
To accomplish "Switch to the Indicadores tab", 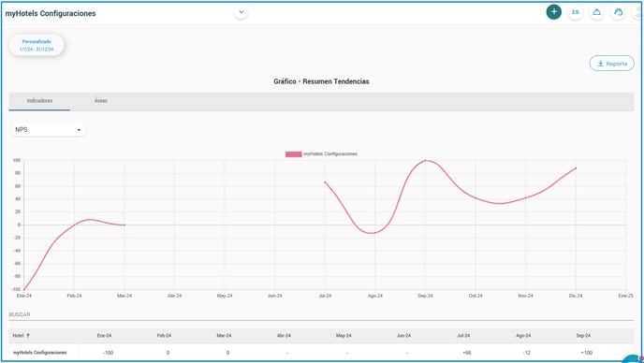I will point(39,101).
